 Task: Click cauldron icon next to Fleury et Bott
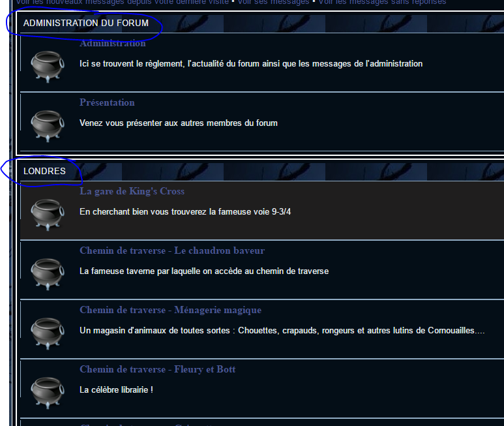[x=48, y=393]
